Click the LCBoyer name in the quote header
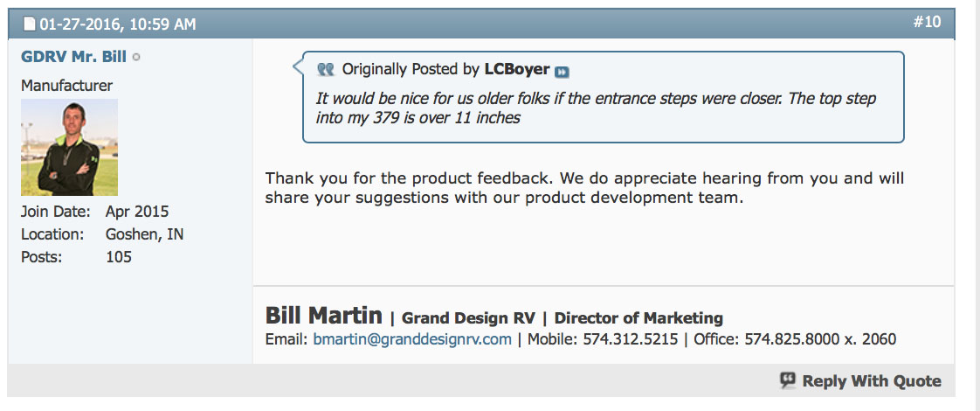 (517, 69)
